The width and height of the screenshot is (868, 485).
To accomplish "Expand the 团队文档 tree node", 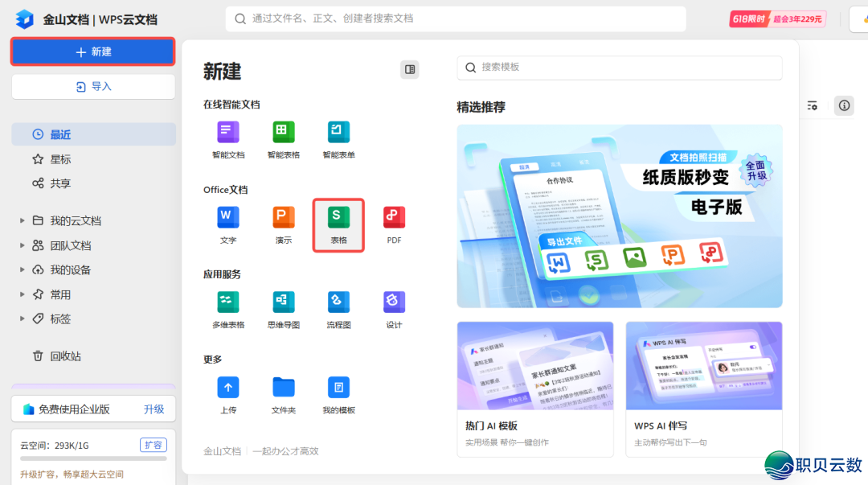I will [23, 245].
